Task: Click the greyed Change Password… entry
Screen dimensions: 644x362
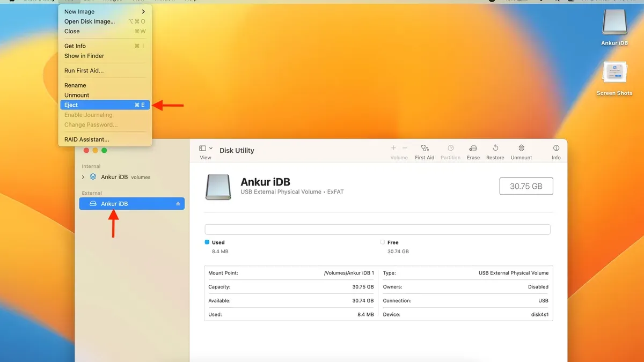Action: [105, 124]
